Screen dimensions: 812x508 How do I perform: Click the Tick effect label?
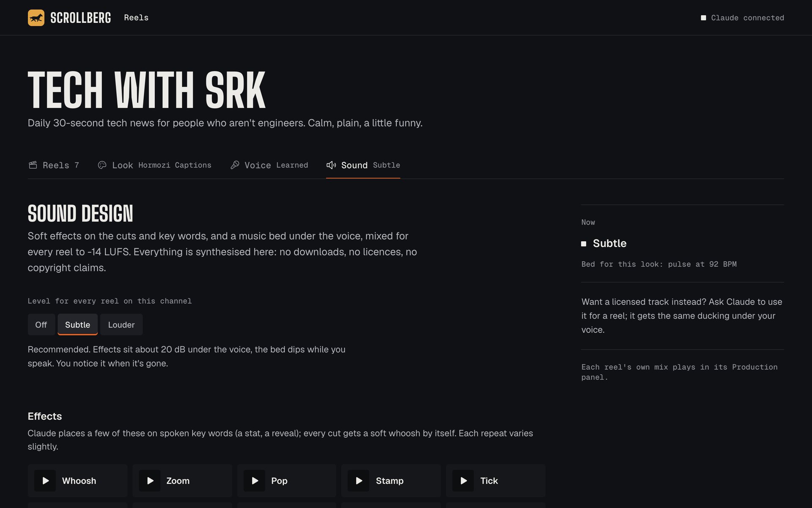(489, 481)
